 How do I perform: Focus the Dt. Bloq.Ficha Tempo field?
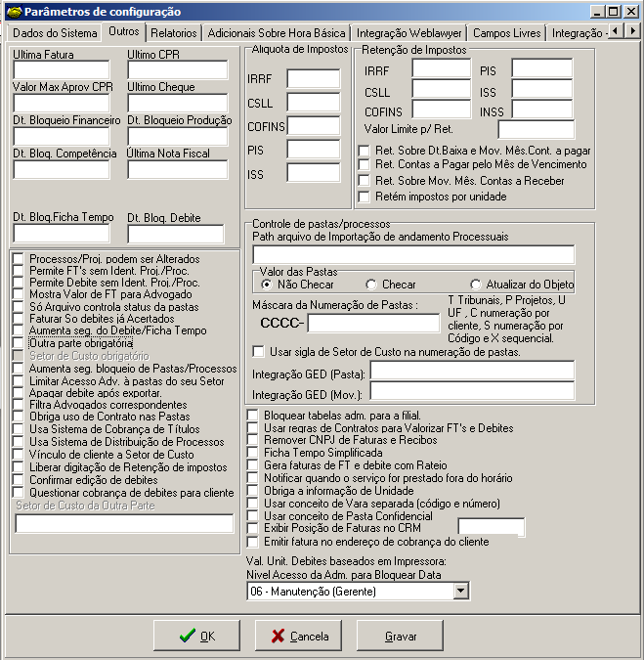point(62,234)
